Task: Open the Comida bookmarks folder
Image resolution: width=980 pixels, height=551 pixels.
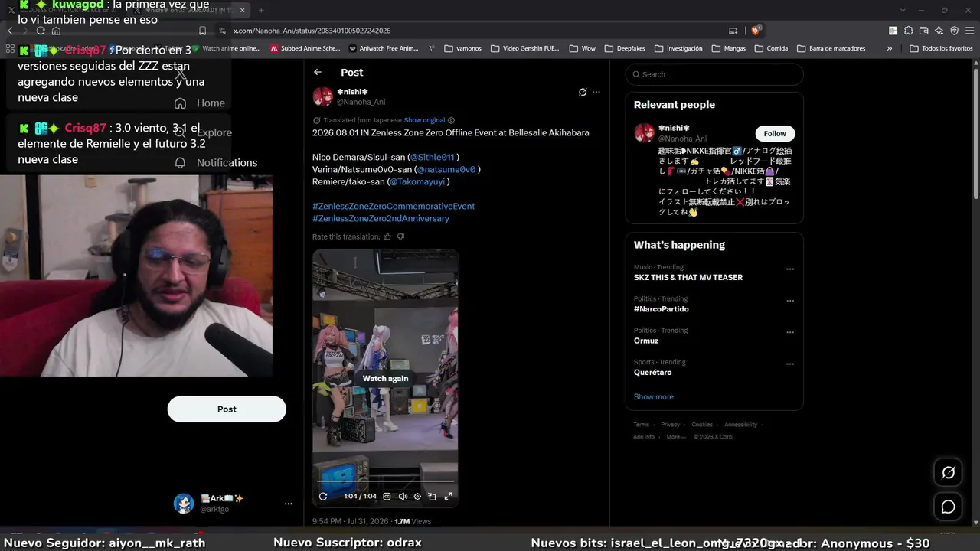Action: coord(771,48)
